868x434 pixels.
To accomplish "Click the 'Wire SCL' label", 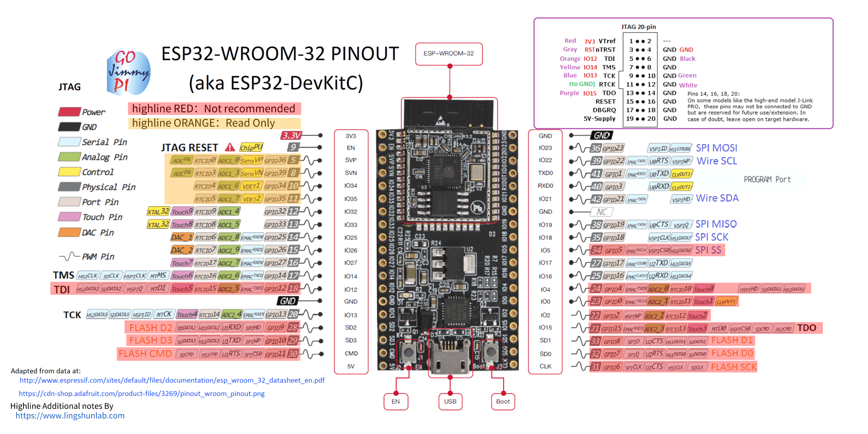I will [x=717, y=161].
